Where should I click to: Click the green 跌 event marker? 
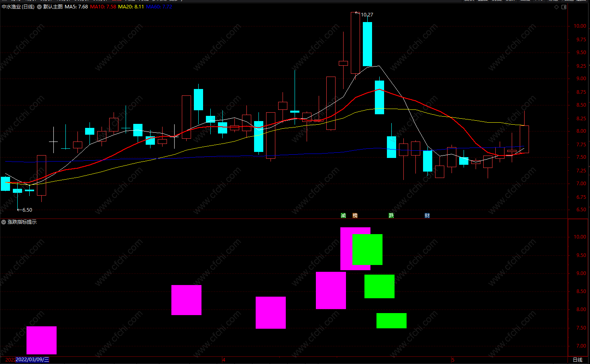click(391, 216)
